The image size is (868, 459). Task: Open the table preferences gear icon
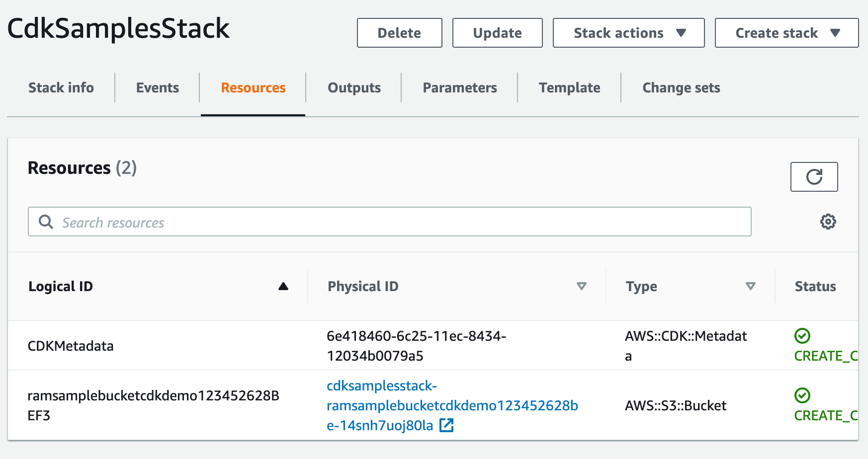coord(828,222)
